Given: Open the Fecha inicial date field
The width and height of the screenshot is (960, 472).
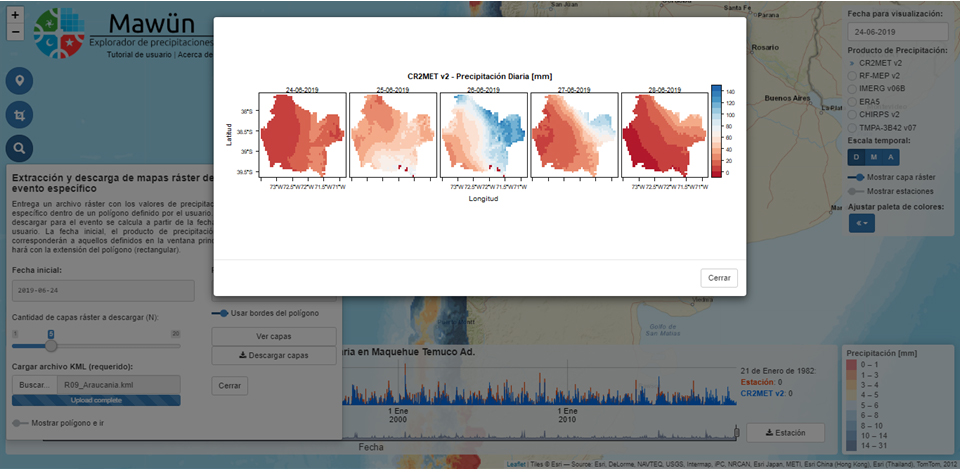Looking at the screenshot, I should coord(103,291).
